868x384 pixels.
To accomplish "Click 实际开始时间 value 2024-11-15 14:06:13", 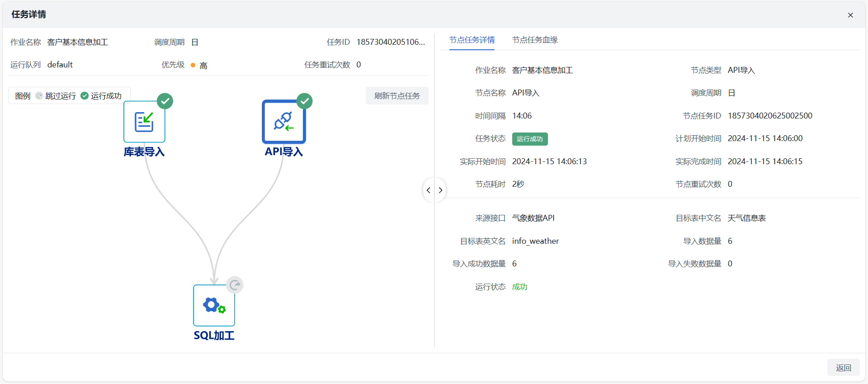I will pos(549,161).
